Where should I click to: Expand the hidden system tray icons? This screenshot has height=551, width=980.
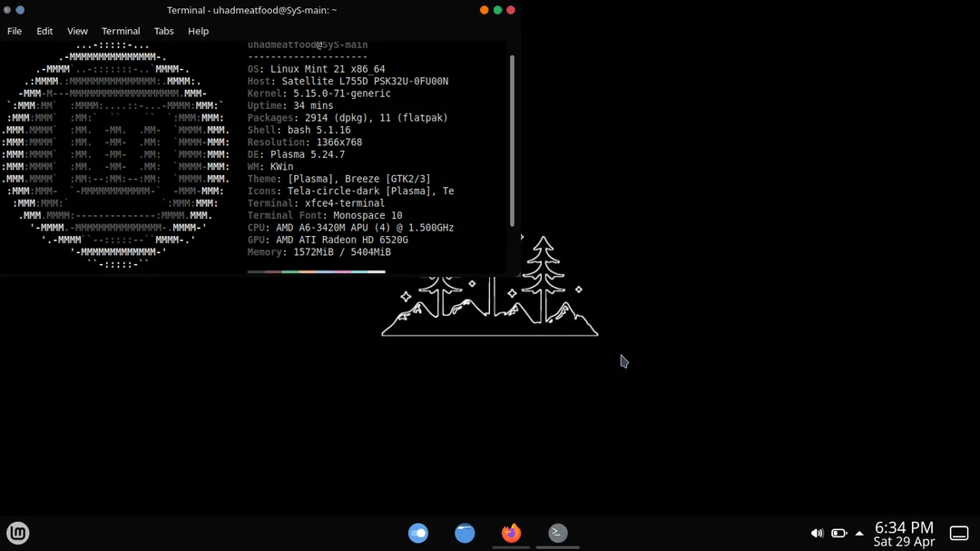pyautogui.click(x=858, y=533)
